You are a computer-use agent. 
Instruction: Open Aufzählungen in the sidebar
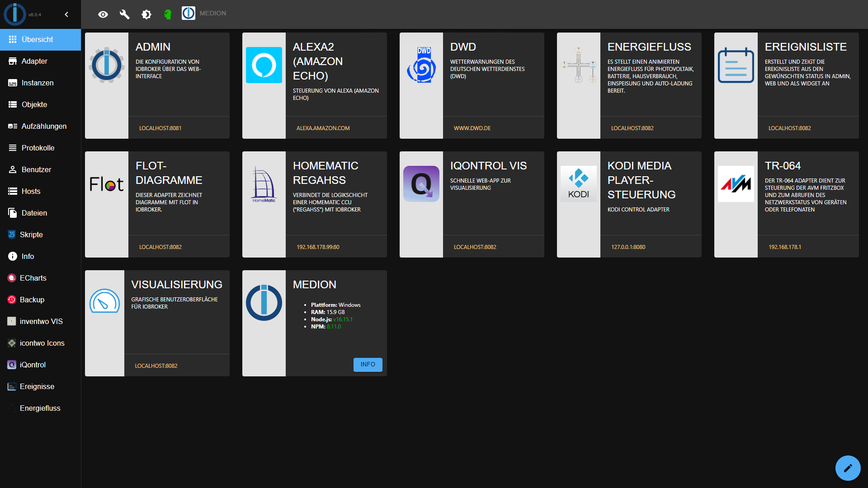[40, 127]
